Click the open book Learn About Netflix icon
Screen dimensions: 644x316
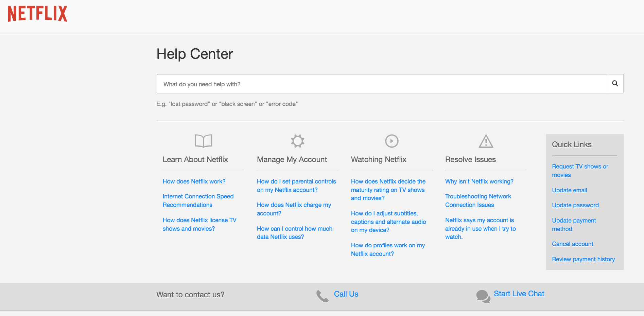pyautogui.click(x=203, y=141)
